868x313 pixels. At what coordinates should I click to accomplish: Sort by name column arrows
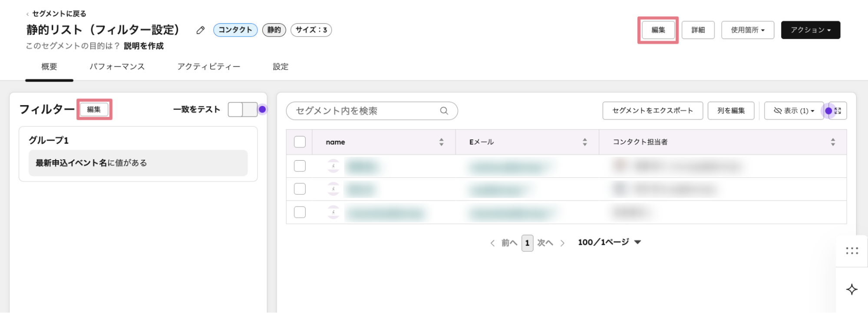click(x=441, y=142)
